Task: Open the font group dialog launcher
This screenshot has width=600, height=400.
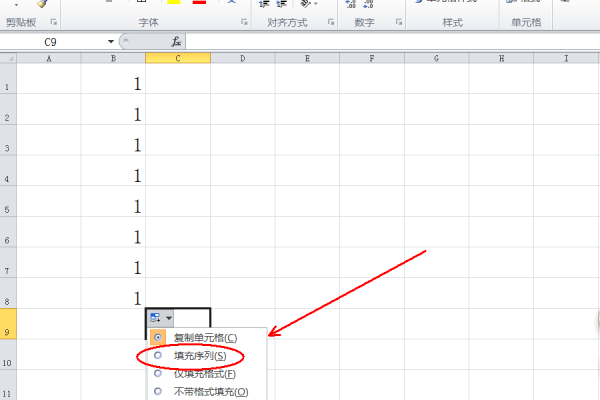Action: [x=244, y=22]
